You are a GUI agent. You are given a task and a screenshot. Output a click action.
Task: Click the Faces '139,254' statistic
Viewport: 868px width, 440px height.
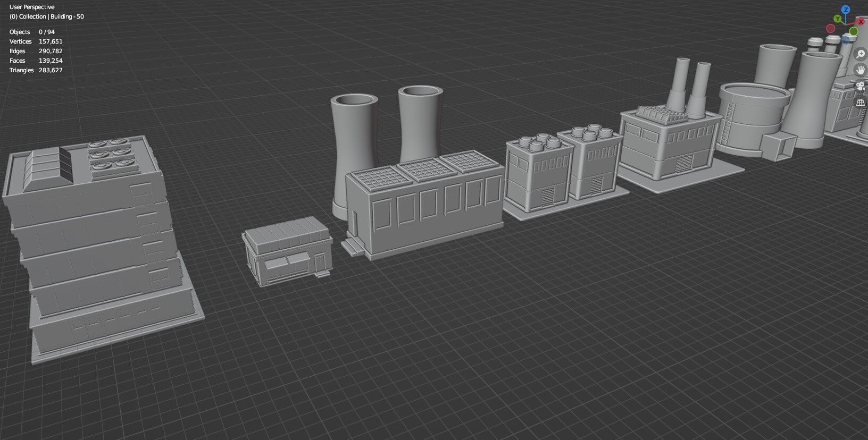tap(51, 61)
